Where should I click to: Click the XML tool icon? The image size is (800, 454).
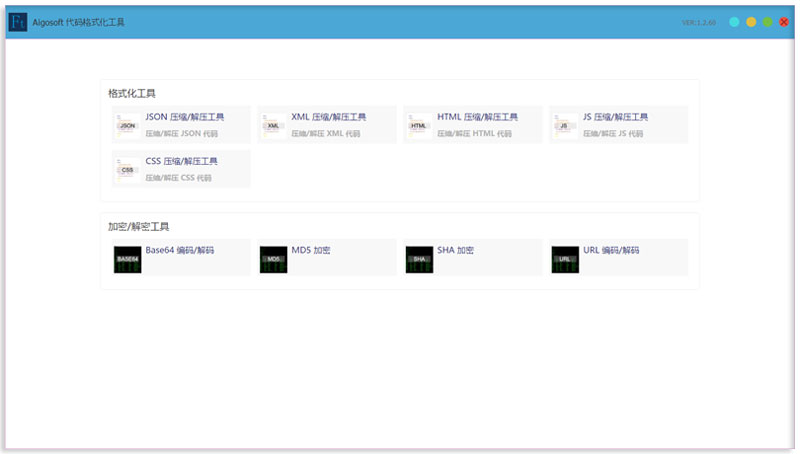point(274,125)
